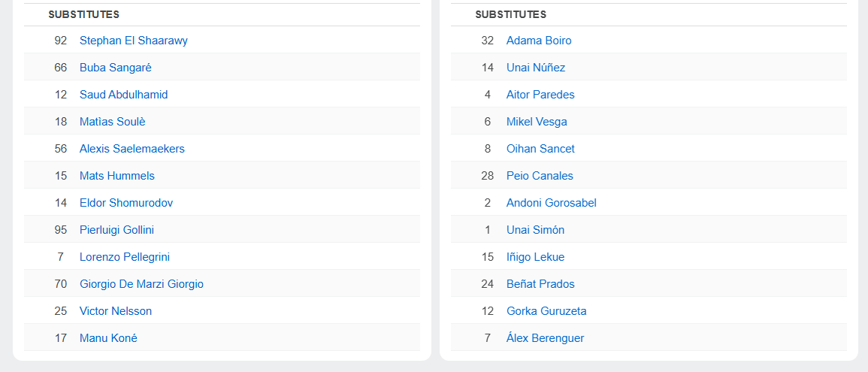Viewport: 868px width, 372px height.
Task: Click the Buba Sangaré link
Action: click(115, 68)
